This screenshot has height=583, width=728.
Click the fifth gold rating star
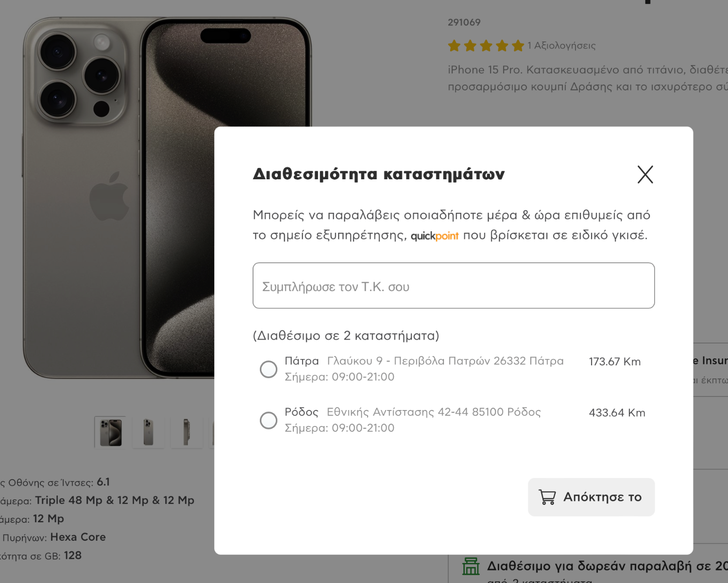pyautogui.click(x=518, y=46)
